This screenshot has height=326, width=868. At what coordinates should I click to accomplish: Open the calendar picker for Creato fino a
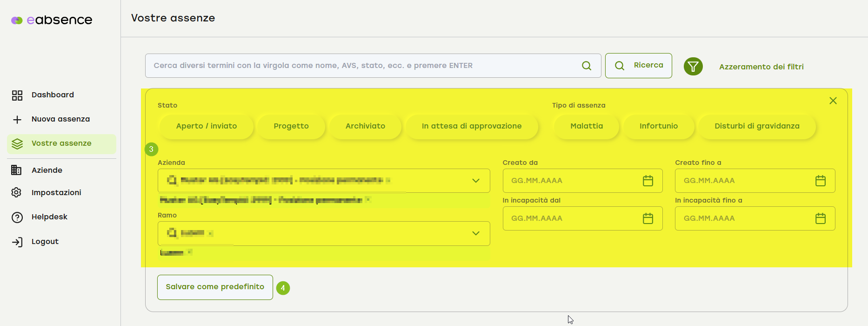point(820,181)
